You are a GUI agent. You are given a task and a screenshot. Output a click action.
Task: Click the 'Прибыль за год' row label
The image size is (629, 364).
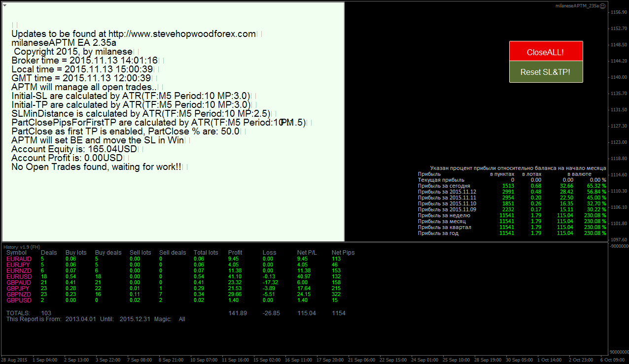click(438, 233)
